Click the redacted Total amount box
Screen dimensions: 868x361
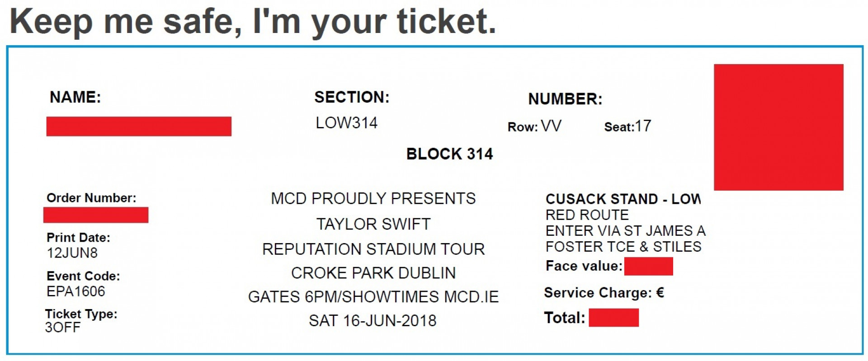tap(613, 318)
